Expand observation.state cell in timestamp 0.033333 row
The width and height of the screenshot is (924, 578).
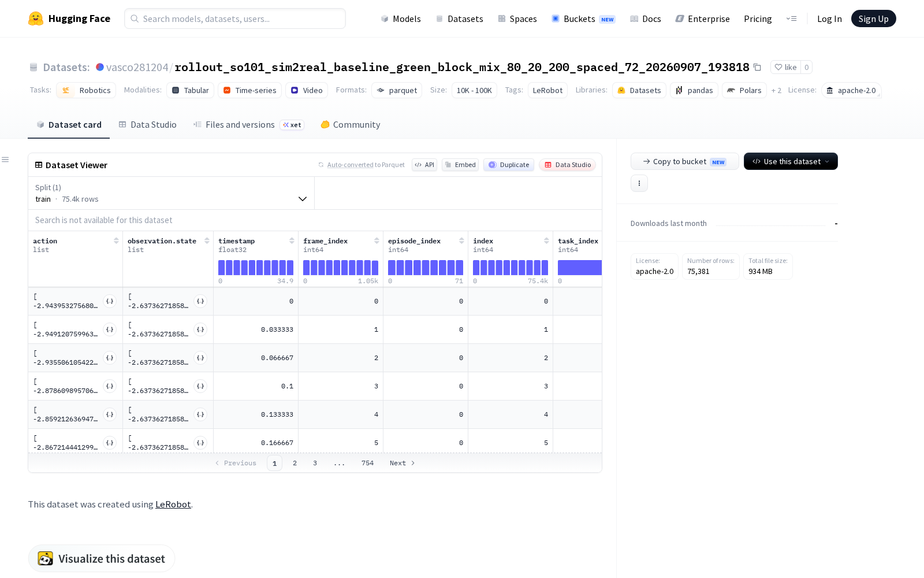point(200,329)
